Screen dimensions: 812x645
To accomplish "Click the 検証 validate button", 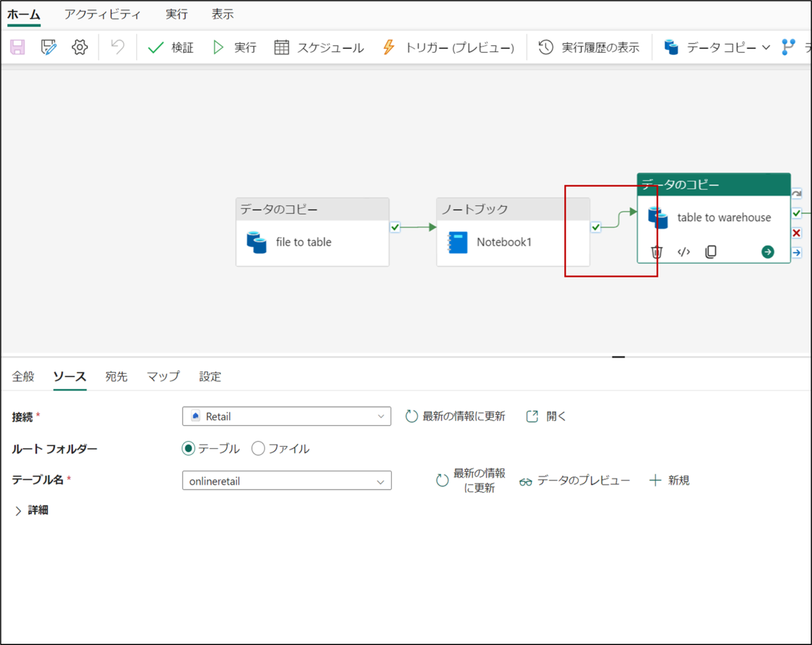I will (171, 47).
